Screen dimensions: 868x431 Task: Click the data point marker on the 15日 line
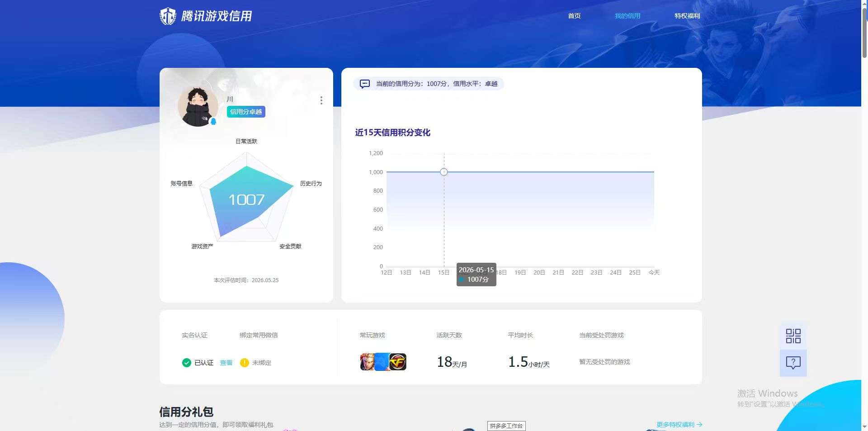[x=444, y=172]
